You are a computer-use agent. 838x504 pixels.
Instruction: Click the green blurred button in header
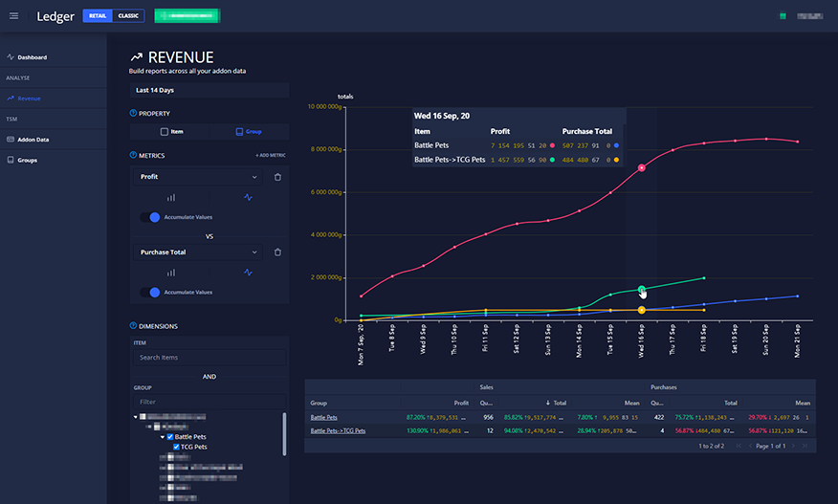click(x=187, y=15)
